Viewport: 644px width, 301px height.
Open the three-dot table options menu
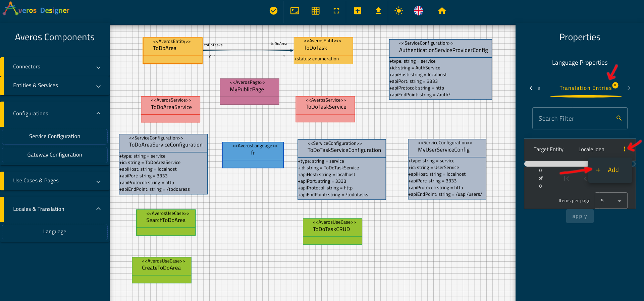click(x=624, y=149)
